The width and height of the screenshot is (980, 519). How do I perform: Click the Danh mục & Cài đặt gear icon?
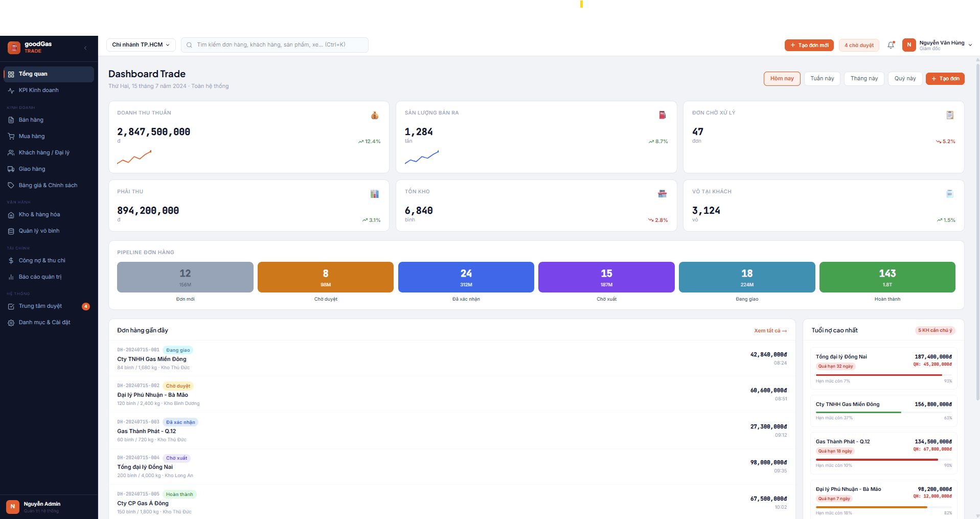11,323
